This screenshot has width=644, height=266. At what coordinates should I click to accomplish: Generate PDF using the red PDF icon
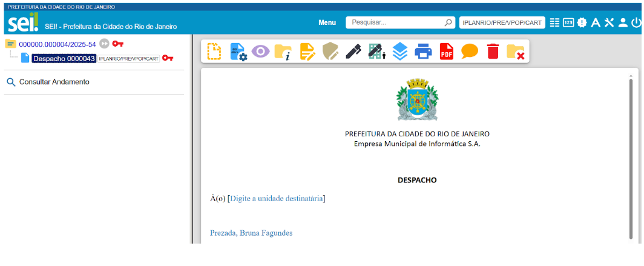tap(446, 52)
